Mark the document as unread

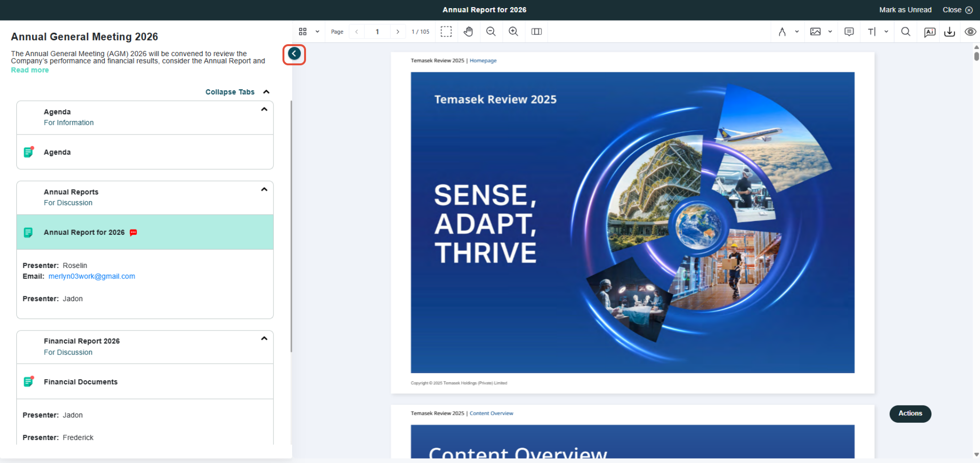(906, 10)
